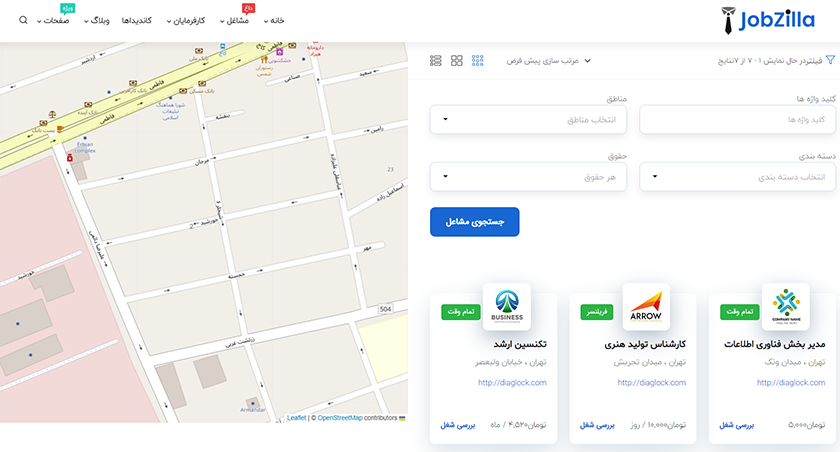Switch to list view layout icon
The height and width of the screenshot is (452, 840).
(x=436, y=61)
